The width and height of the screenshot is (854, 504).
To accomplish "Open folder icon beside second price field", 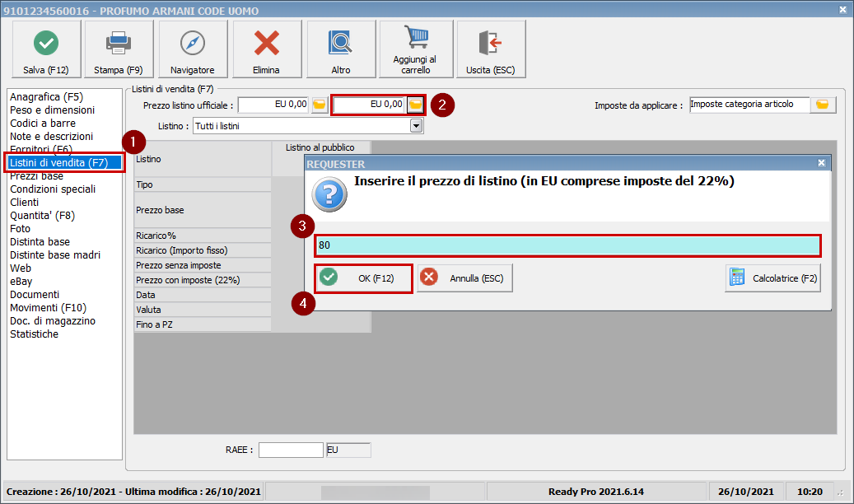I will [416, 105].
